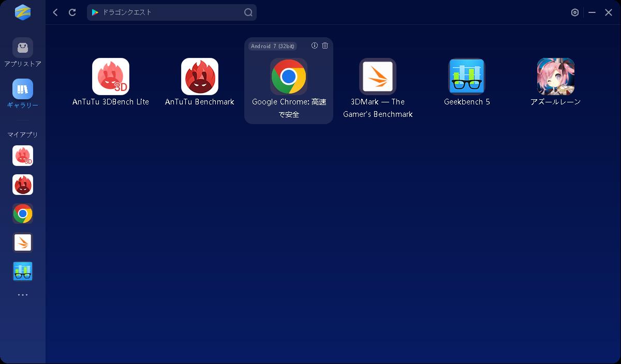
Task: Expand more apps with the ellipsis in sidebar
Action: click(x=23, y=295)
